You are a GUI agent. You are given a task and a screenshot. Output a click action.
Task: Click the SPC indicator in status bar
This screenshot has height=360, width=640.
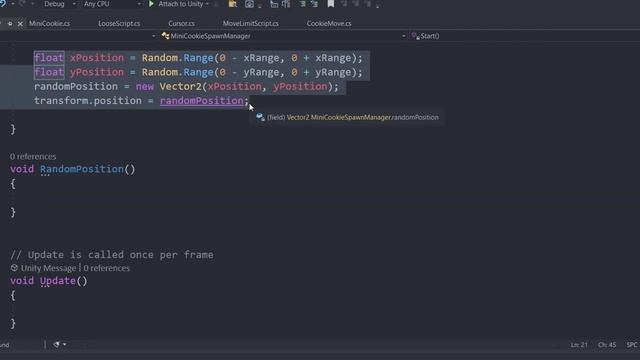click(x=632, y=345)
